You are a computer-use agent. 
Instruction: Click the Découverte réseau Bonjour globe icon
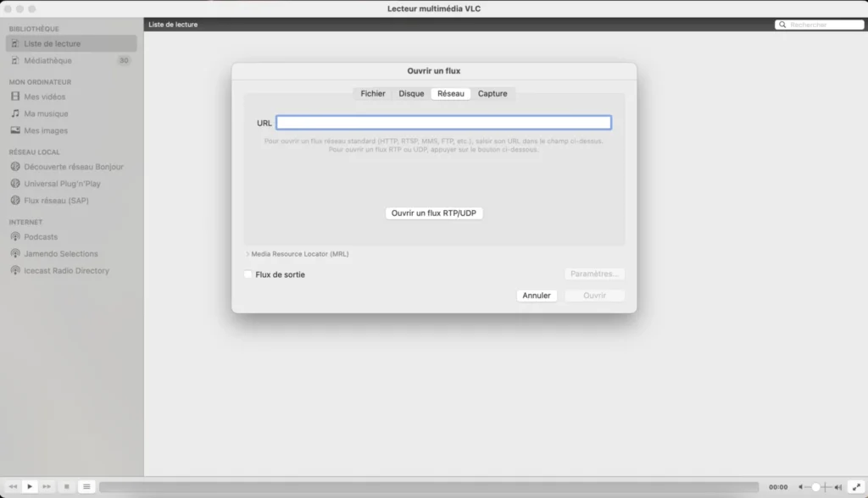(x=15, y=167)
